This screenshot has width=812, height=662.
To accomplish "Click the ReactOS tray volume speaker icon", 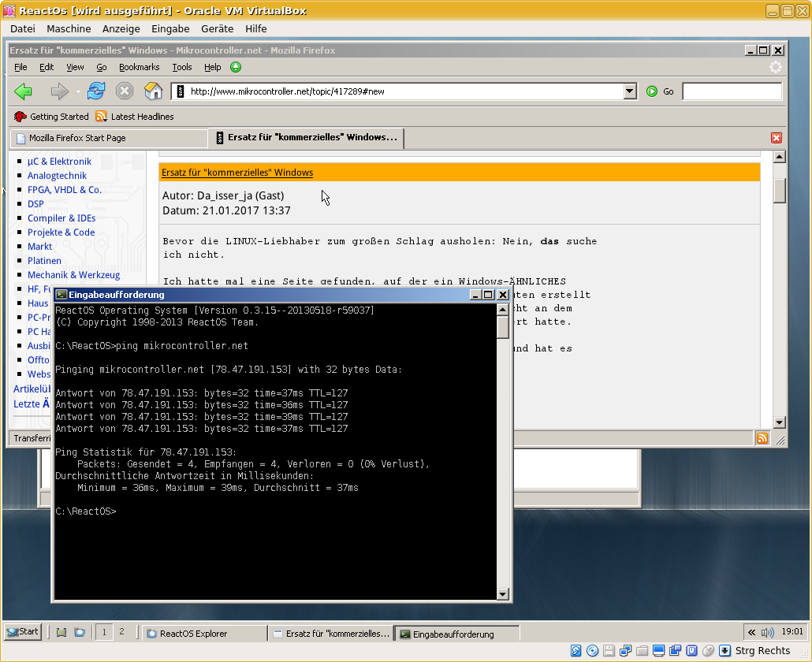I will click(x=768, y=633).
